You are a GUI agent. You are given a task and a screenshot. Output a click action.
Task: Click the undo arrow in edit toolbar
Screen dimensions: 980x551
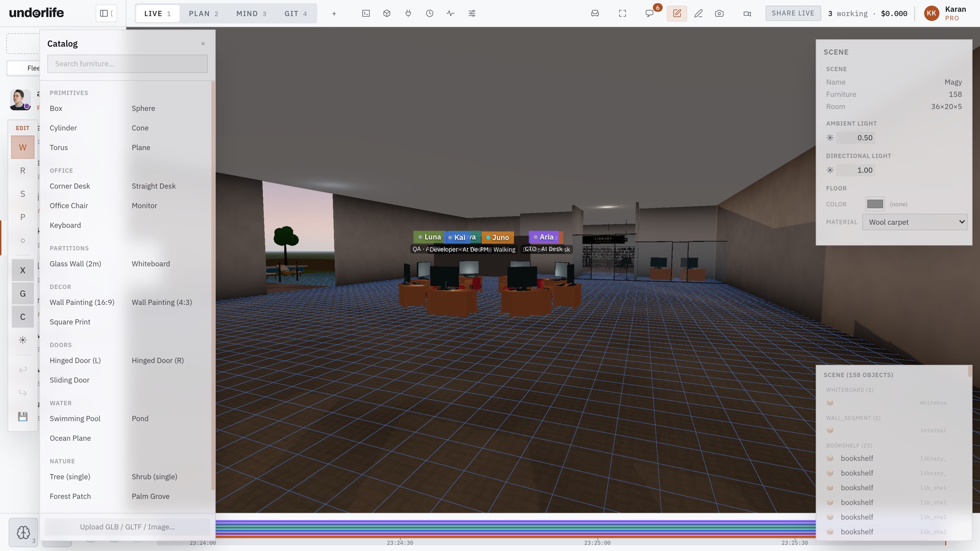(x=23, y=370)
